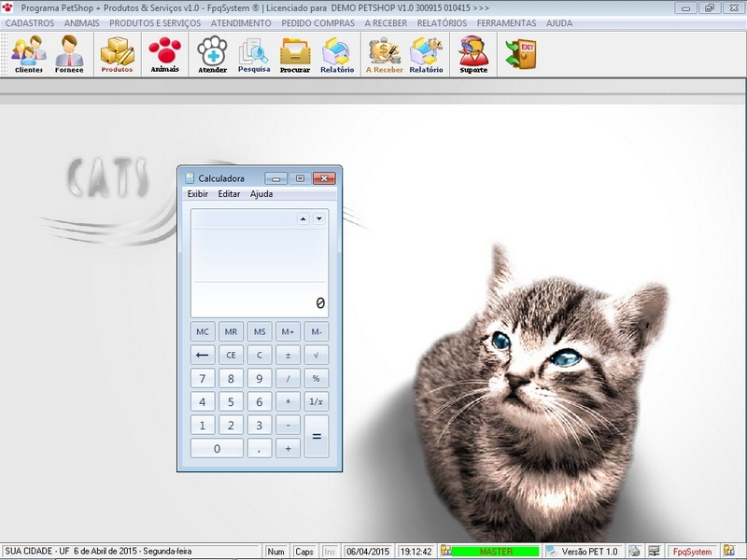The width and height of the screenshot is (747, 560).
Task: Open the calculator Exibir menu
Action: click(x=198, y=194)
